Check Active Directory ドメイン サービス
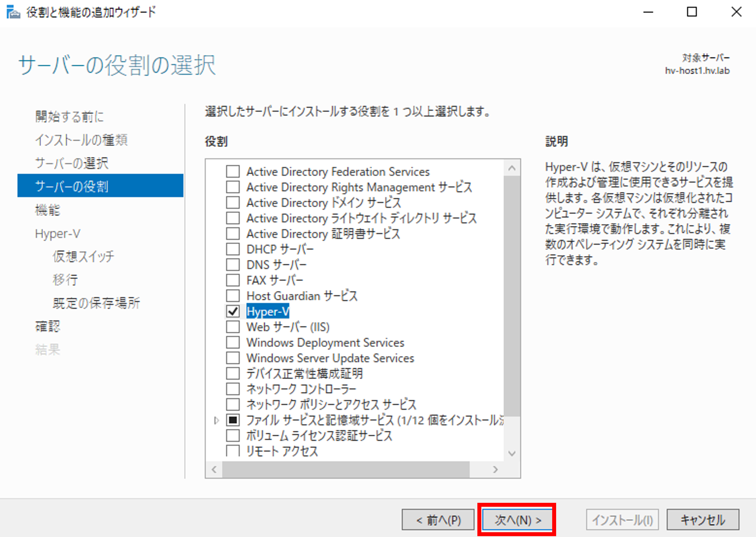756x537 pixels. point(233,203)
